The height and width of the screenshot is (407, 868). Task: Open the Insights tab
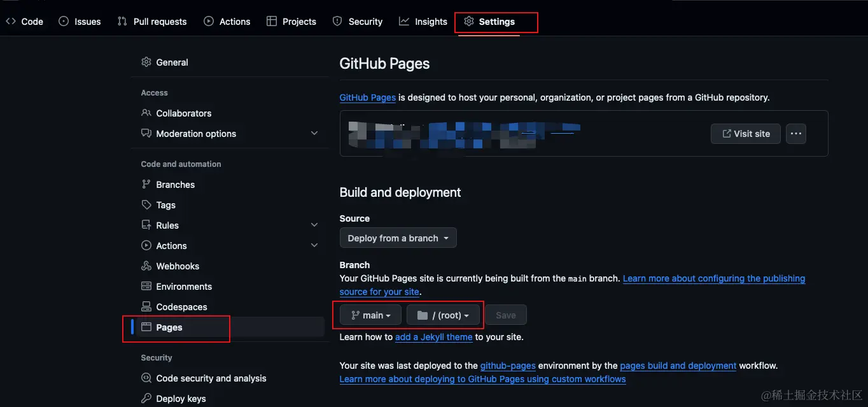click(x=423, y=21)
